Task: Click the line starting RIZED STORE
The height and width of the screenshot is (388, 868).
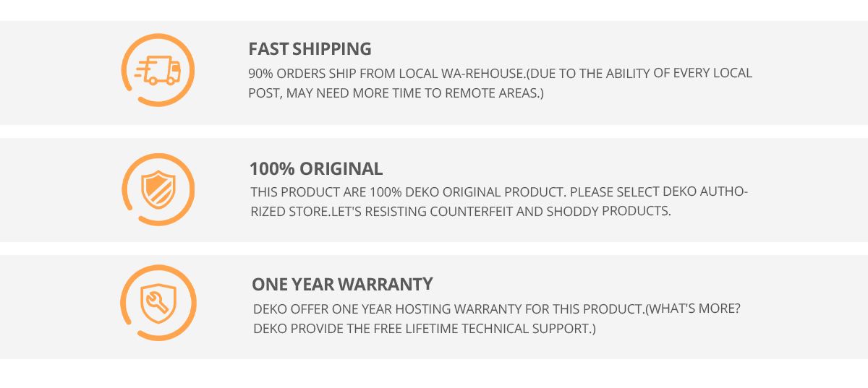Action: 461,212
